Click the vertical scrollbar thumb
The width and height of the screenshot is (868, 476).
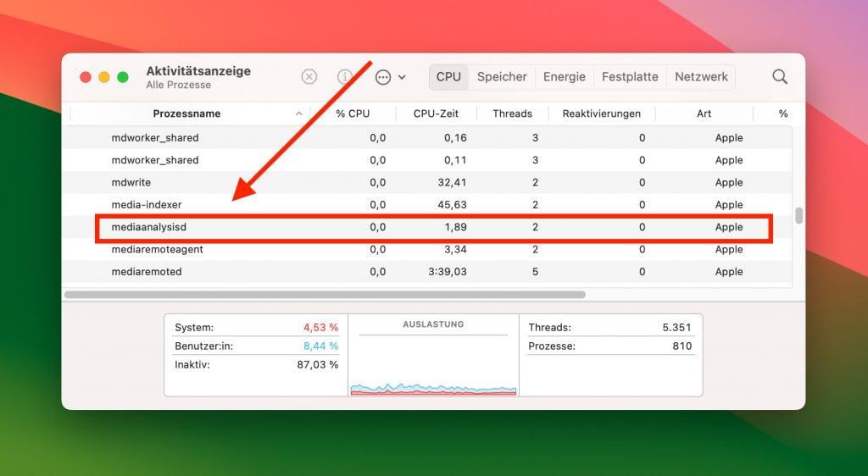click(x=798, y=216)
